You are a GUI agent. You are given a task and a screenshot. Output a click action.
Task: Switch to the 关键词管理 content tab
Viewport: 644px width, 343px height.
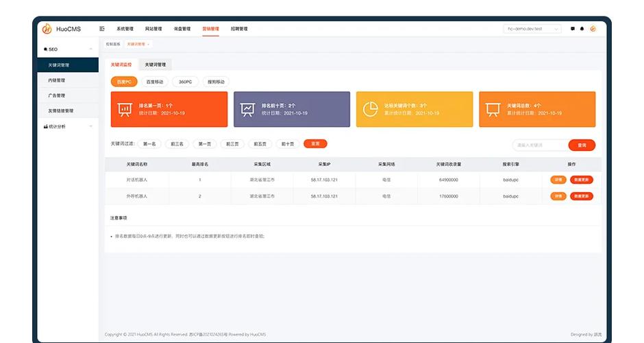pyautogui.click(x=156, y=64)
